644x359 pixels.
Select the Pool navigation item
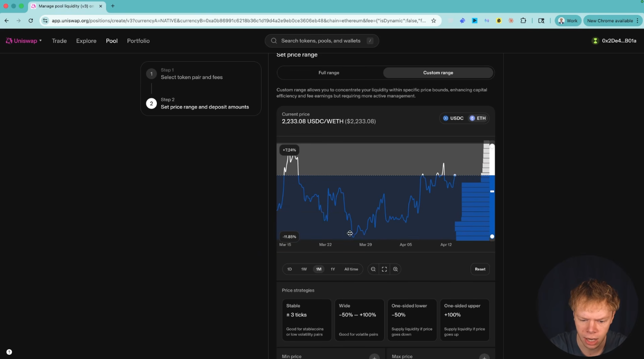coord(112,41)
